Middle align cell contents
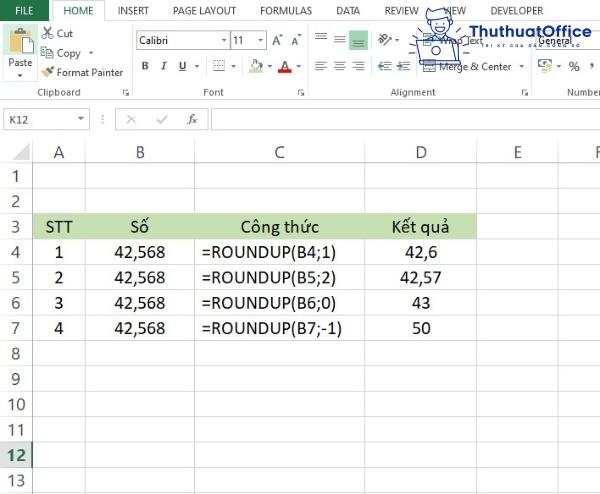 pos(339,39)
